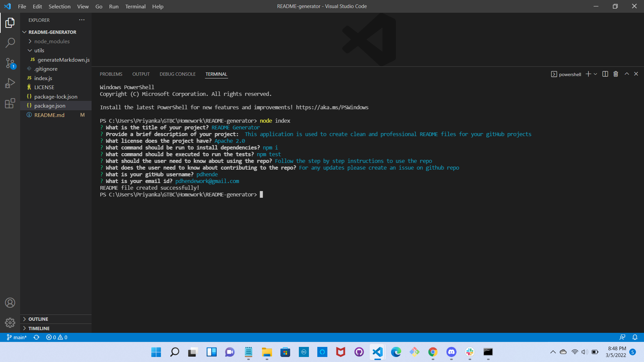Maximize terminal panel with up chevron
The width and height of the screenshot is (644, 362).
point(626,74)
